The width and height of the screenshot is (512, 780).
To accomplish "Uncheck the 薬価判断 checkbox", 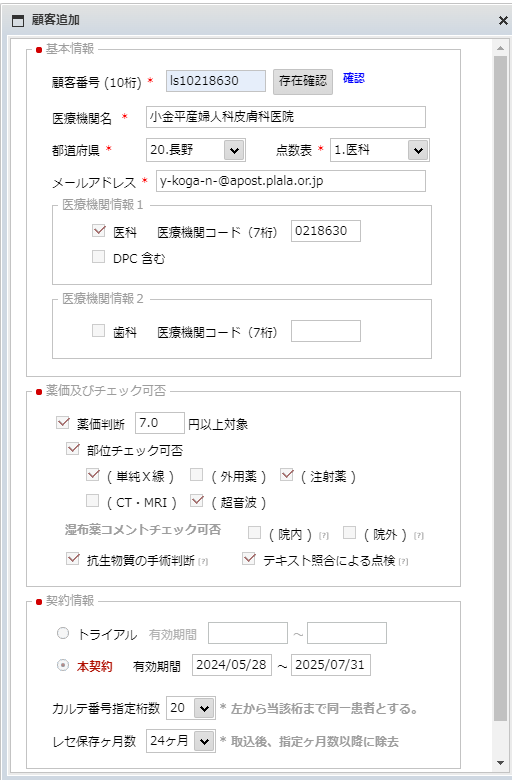I will [x=63, y=423].
